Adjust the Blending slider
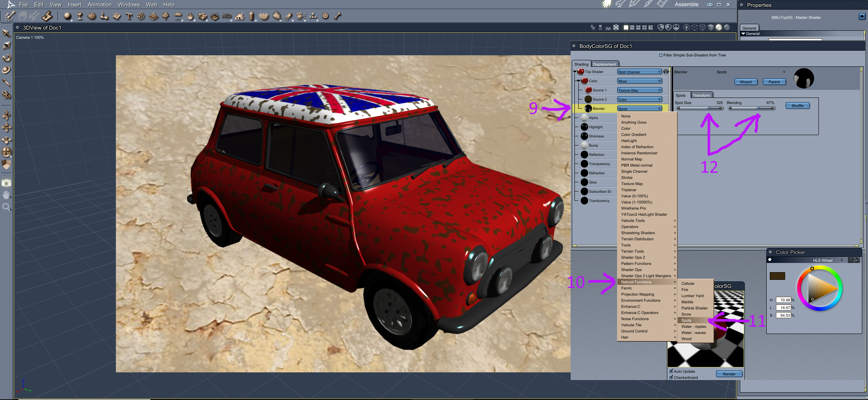 click(751, 108)
